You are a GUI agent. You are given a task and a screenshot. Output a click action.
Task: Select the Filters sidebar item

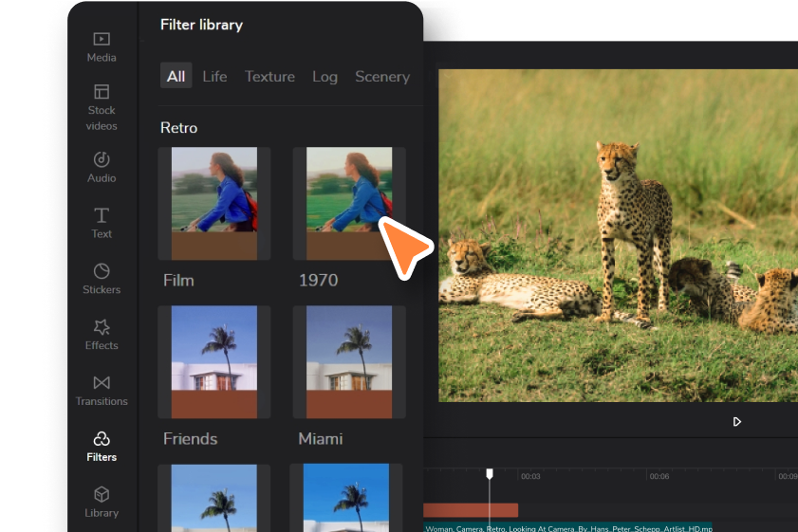point(102,447)
